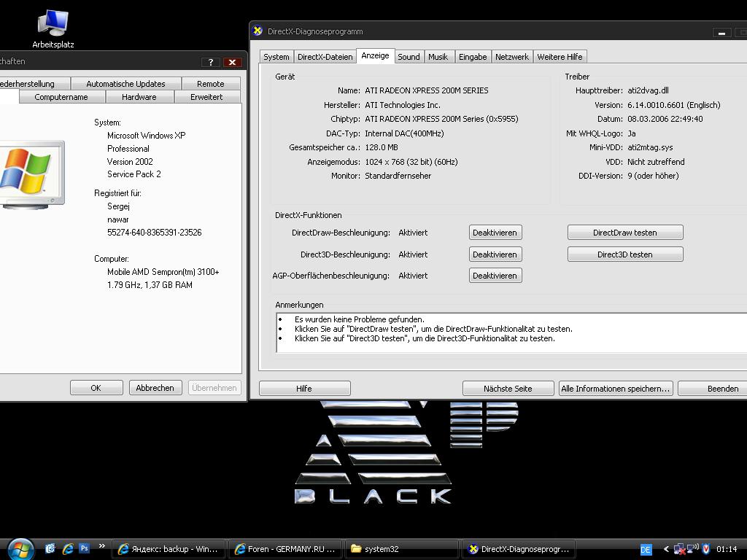This screenshot has width=747, height=560.
Task: Open the Erweitert tab
Action: pyautogui.click(x=206, y=97)
